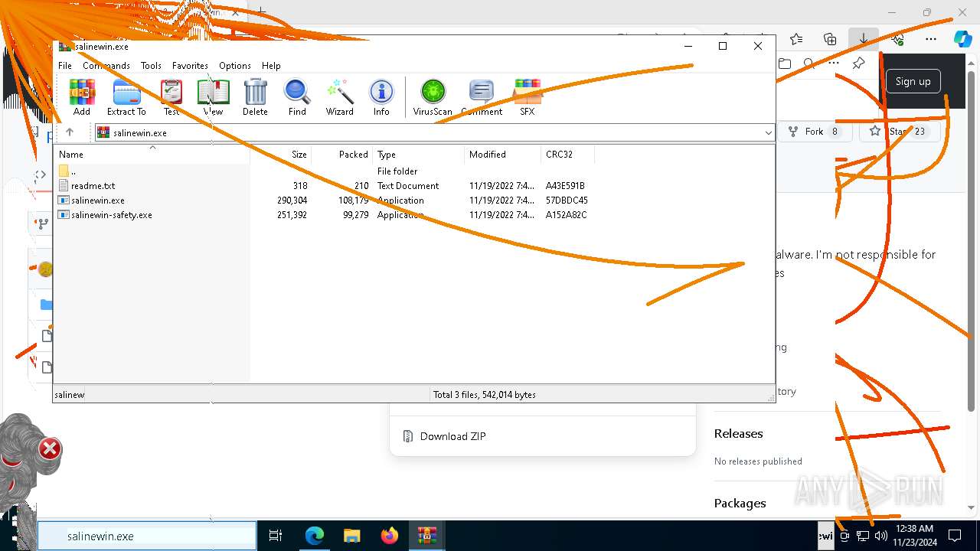The width and height of the screenshot is (980, 551).
Task: Click the Add archive toolbar icon
Action: click(x=82, y=97)
